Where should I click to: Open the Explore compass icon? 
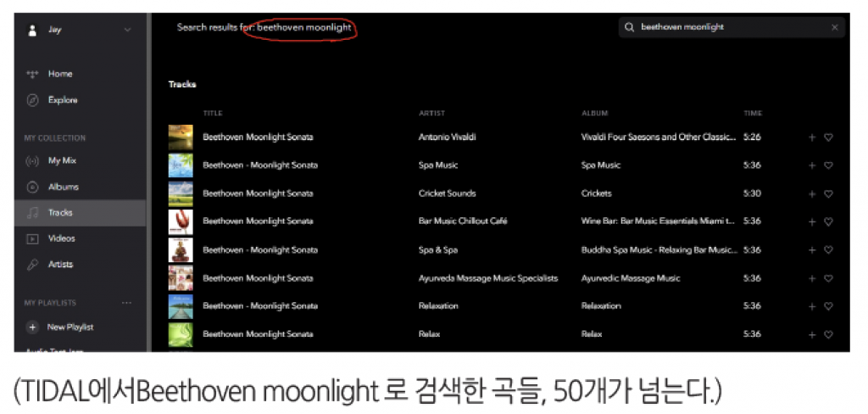pyautogui.click(x=32, y=100)
